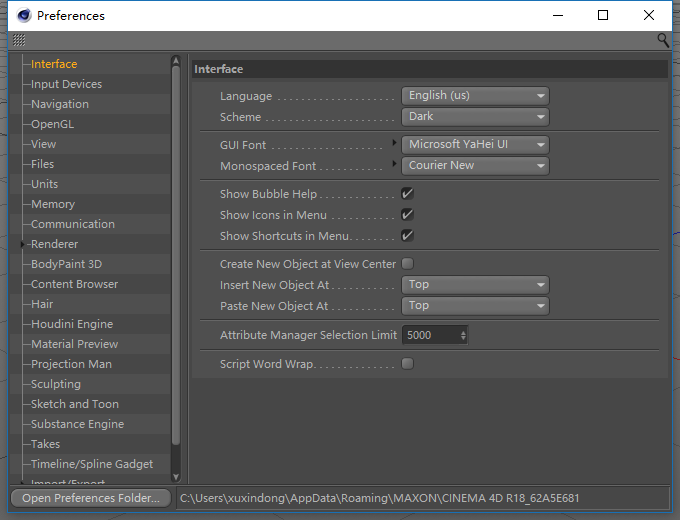This screenshot has height=520, width=680.
Task: Select Input Devices category
Action: 66,84
